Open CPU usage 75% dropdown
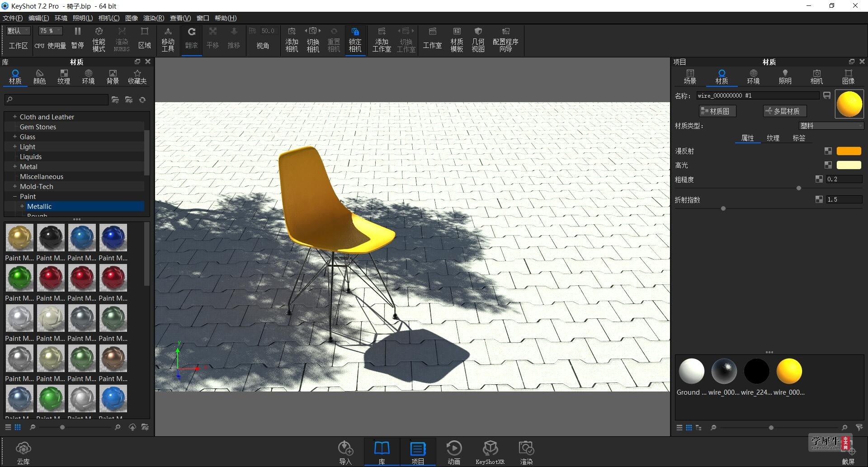The height and width of the screenshot is (467, 868). pyautogui.click(x=50, y=31)
